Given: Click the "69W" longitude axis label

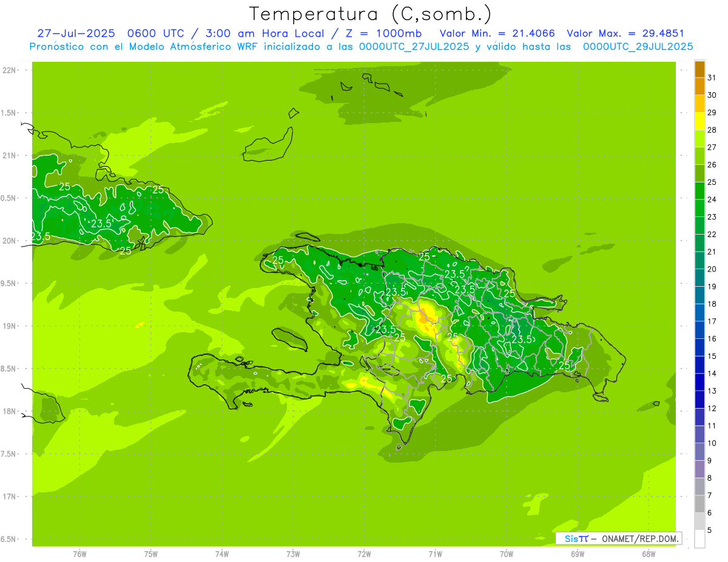Looking at the screenshot, I should pos(578,554).
